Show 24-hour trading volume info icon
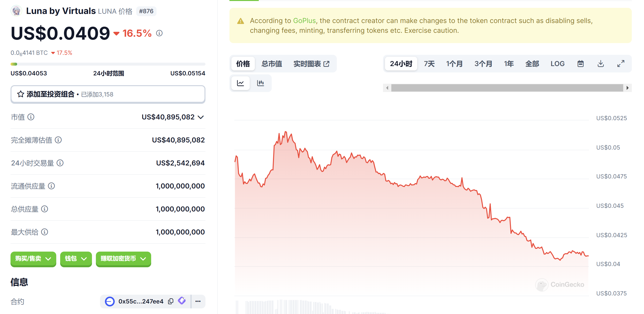Viewport: 644px width, 314px height. pyautogui.click(x=60, y=163)
